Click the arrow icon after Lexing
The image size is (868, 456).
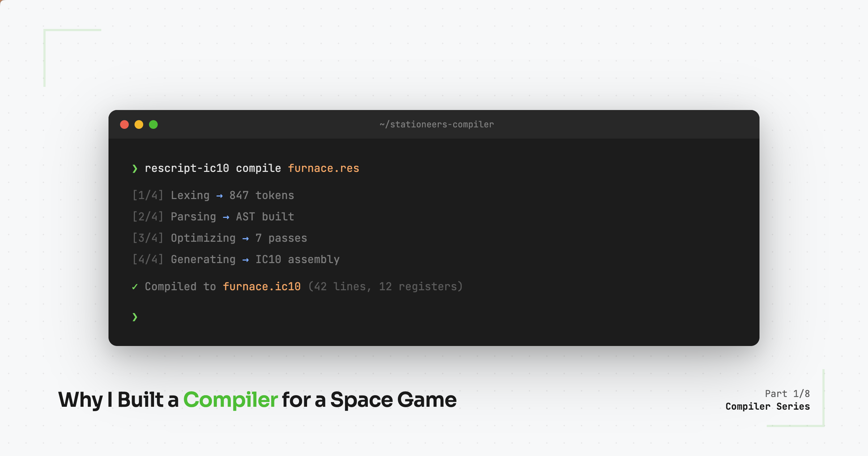pos(220,195)
